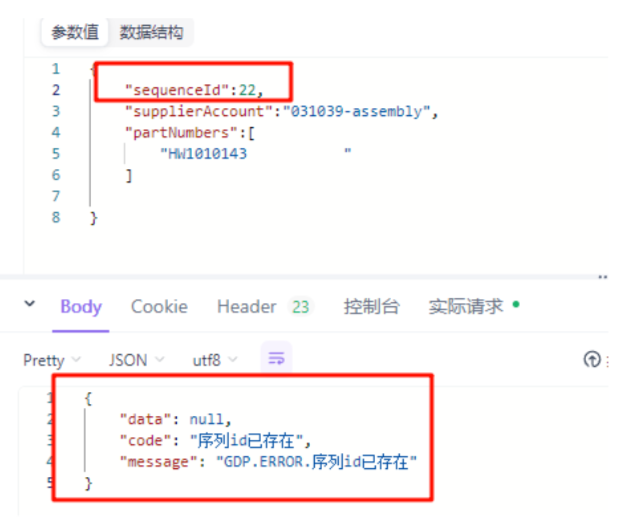Click line number 8 in request editor
This screenshot has height=528, width=635.
(x=56, y=217)
